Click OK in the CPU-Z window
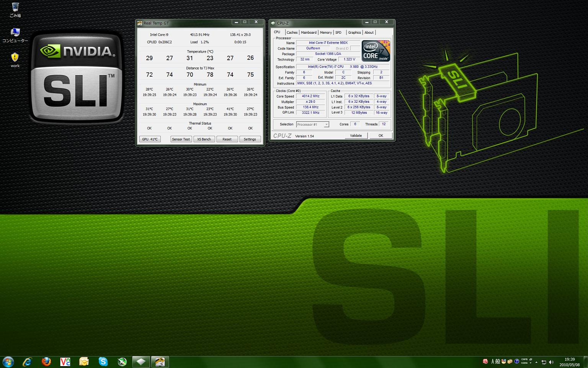This screenshot has width=588, height=368. pyautogui.click(x=381, y=136)
